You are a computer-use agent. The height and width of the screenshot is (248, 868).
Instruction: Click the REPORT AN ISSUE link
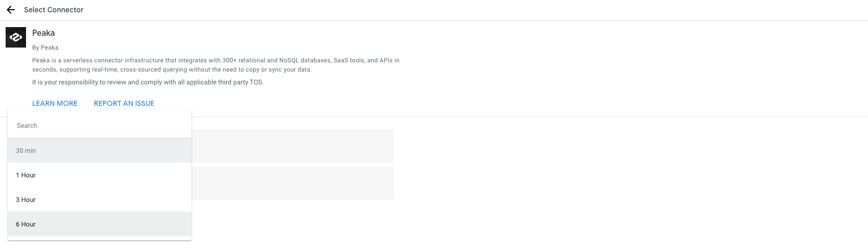(x=124, y=103)
